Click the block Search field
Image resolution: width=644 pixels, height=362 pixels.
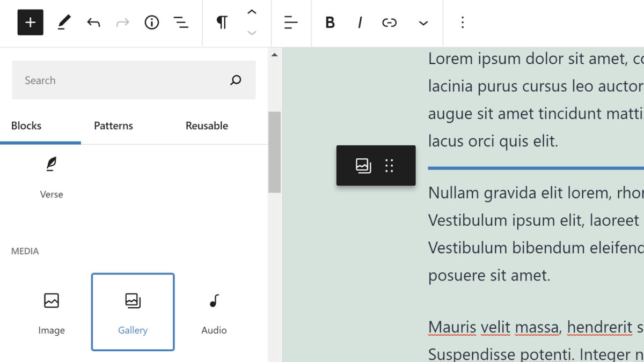click(x=123, y=80)
